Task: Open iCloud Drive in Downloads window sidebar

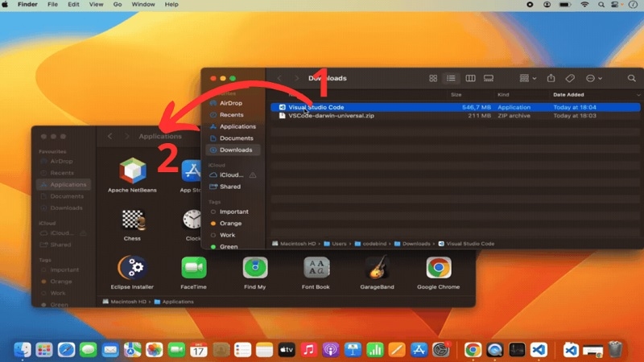Action: point(231,175)
